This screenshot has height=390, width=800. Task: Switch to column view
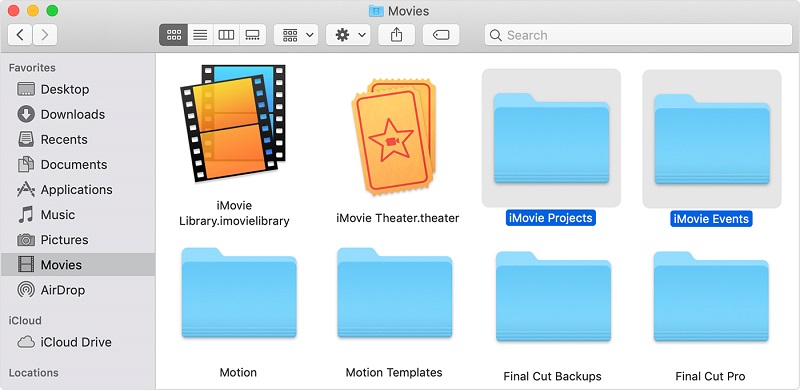(226, 35)
